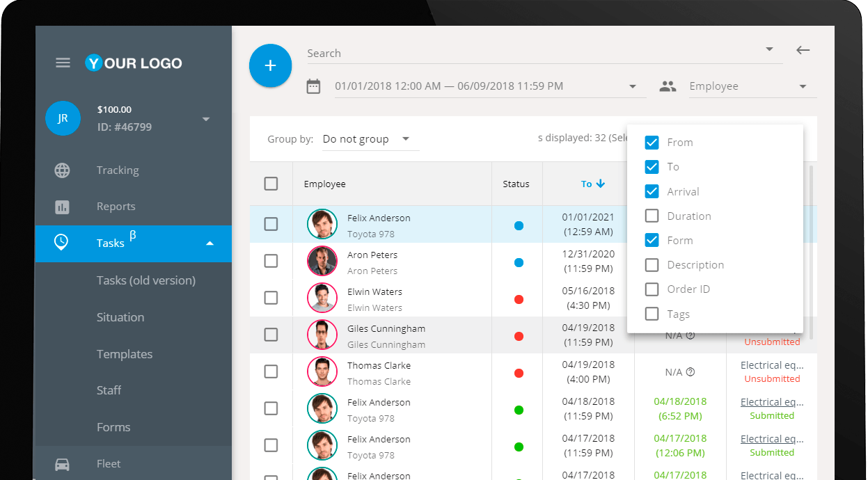Open Electrical eq form link for 04/17/2018 (12:06 PM)
The image size is (868, 480).
pyautogui.click(x=772, y=439)
